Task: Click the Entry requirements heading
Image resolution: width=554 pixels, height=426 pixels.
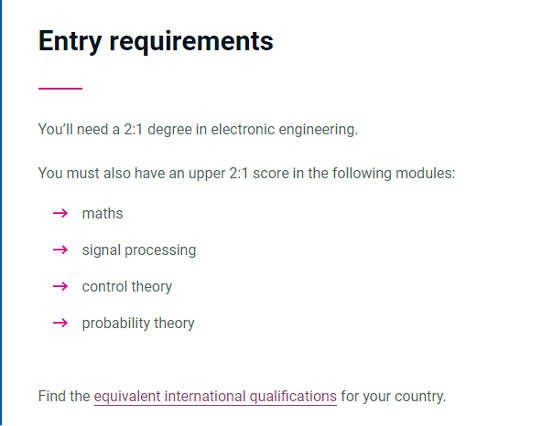Action: click(156, 42)
